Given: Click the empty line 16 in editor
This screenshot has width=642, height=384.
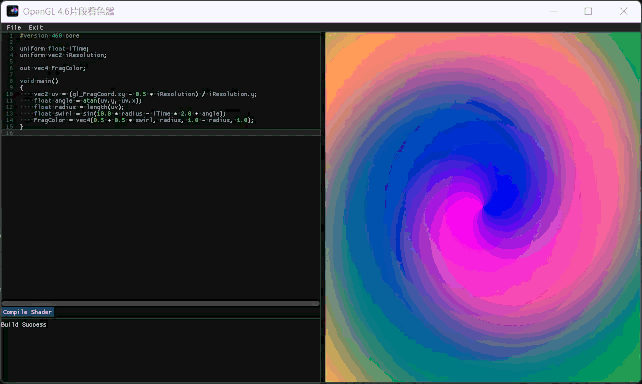Looking at the screenshot, I should click(x=161, y=133).
